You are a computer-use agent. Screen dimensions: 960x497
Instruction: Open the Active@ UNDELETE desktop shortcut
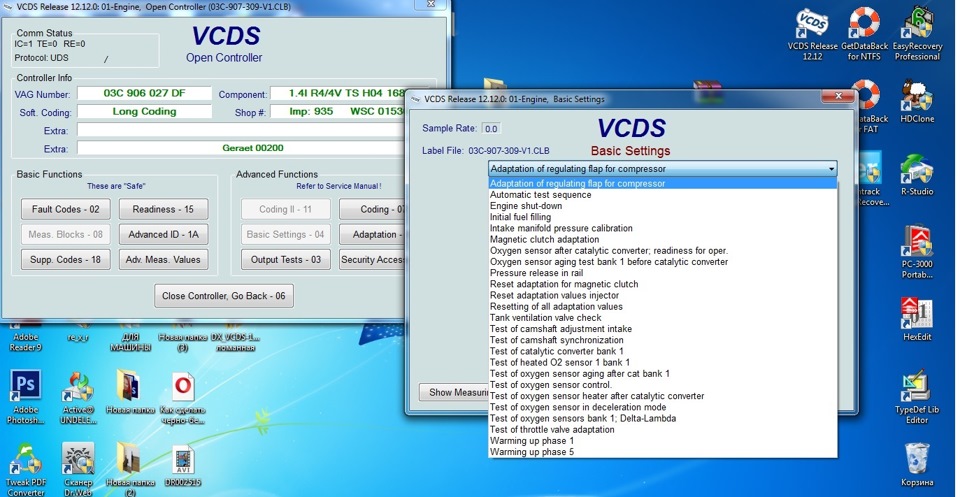(78, 397)
